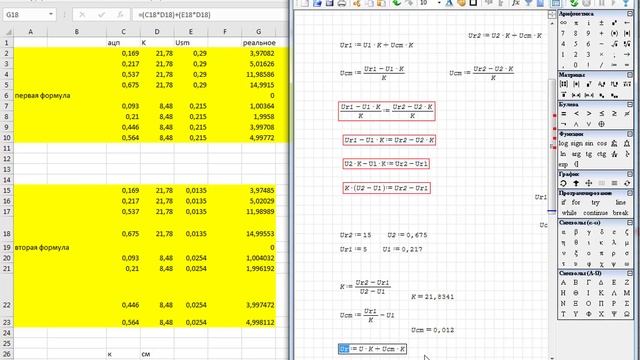Collapse the Plot panel

tap(629, 174)
